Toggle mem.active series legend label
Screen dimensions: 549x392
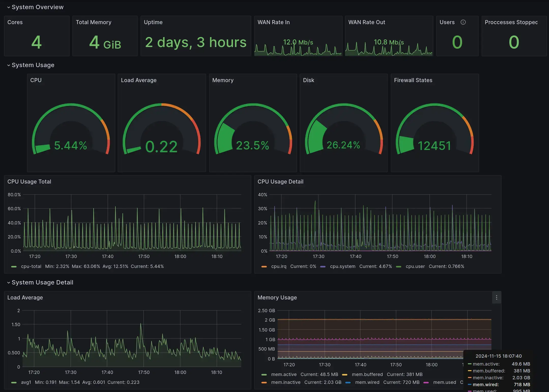(x=284, y=374)
